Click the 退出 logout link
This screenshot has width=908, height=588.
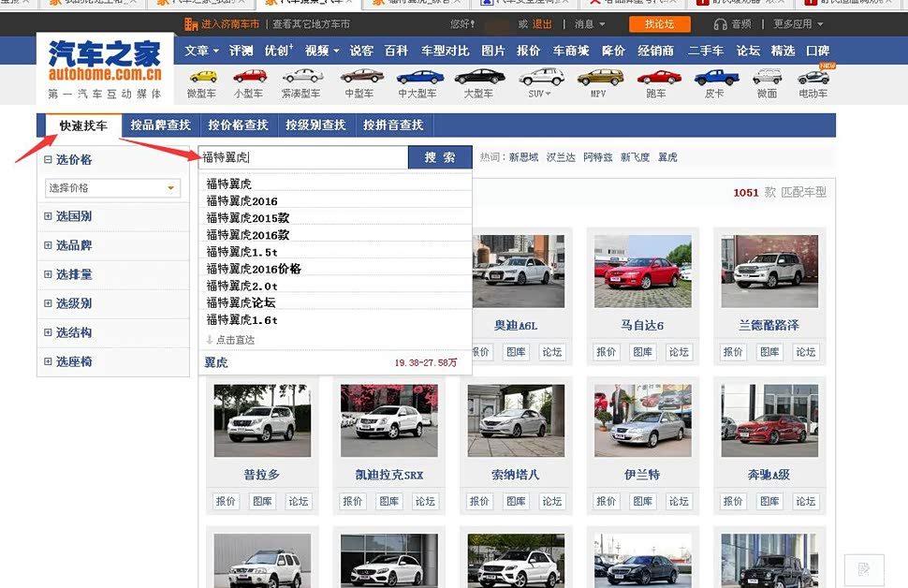click(542, 24)
